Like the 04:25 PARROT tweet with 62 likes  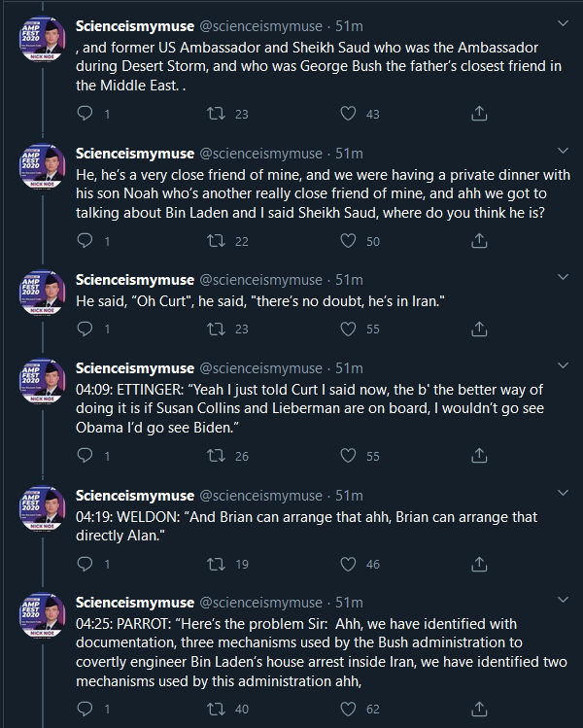[x=348, y=710]
